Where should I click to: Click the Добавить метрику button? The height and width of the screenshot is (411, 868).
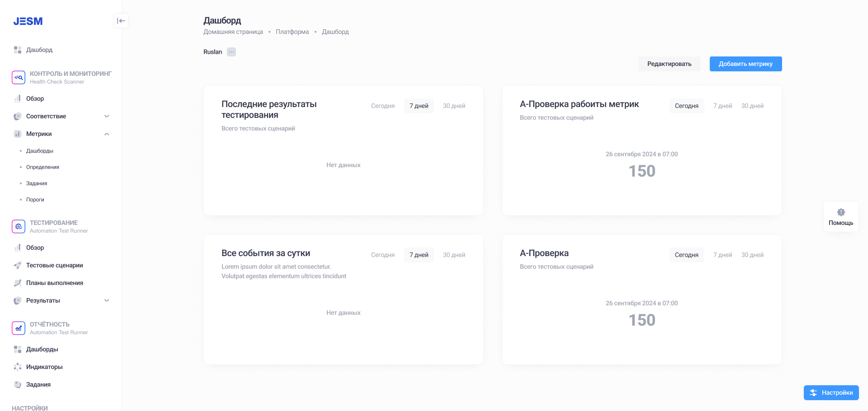pyautogui.click(x=745, y=64)
